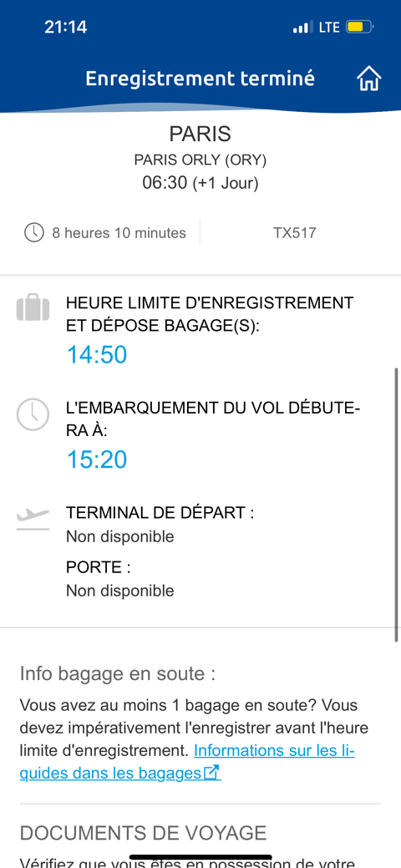Tap the departing airplane icon
This screenshot has width=401, height=868.
pyautogui.click(x=33, y=520)
